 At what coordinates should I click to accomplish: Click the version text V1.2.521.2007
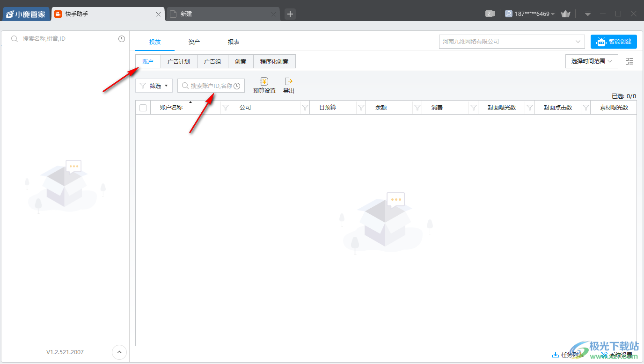[x=65, y=352]
